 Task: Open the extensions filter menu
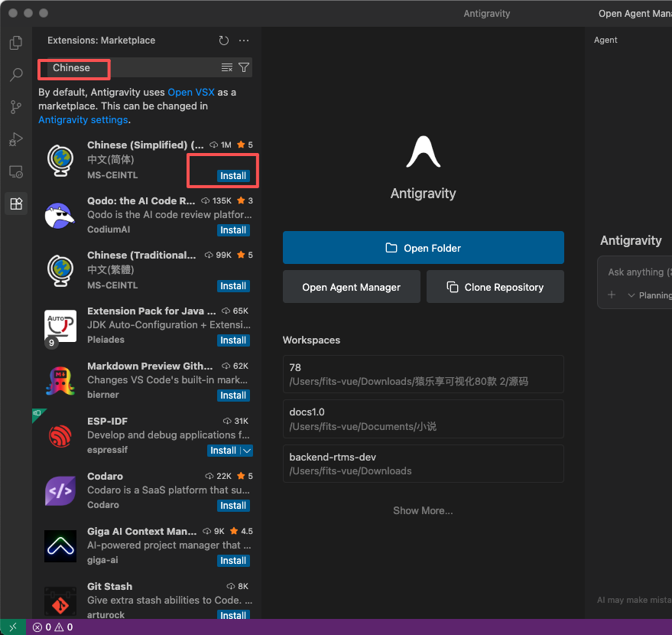[x=244, y=68]
